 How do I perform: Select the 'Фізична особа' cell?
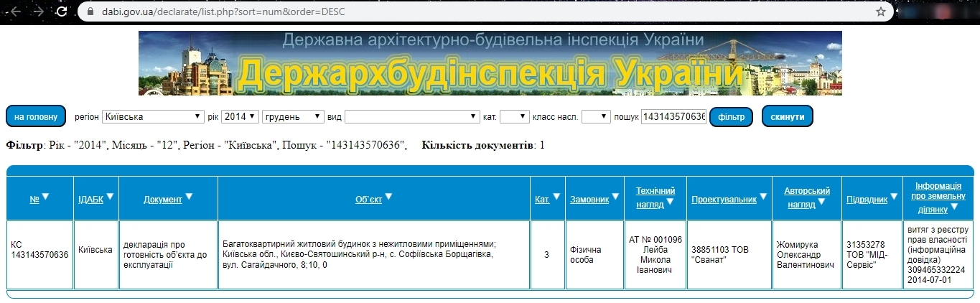[594, 255]
